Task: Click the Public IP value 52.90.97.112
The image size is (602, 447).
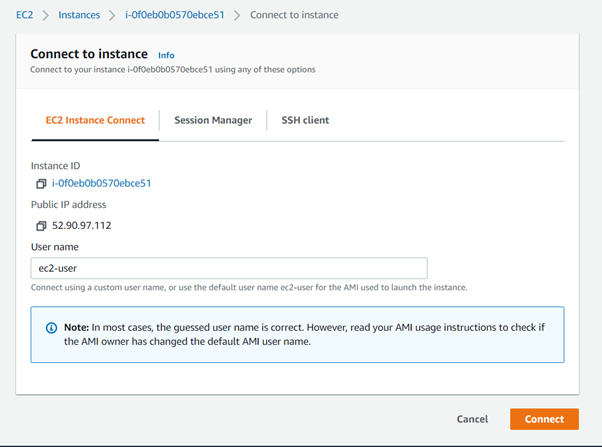Action: point(82,225)
